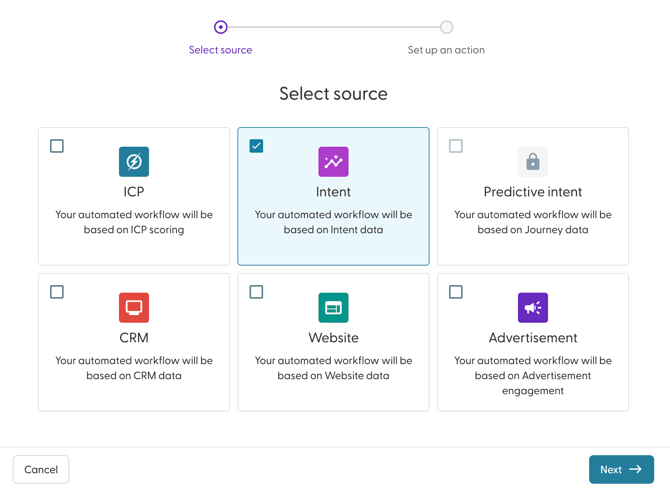Viewport: 670px width, 489px height.
Task: Toggle the Predictive intent checkbox
Action: (x=456, y=146)
